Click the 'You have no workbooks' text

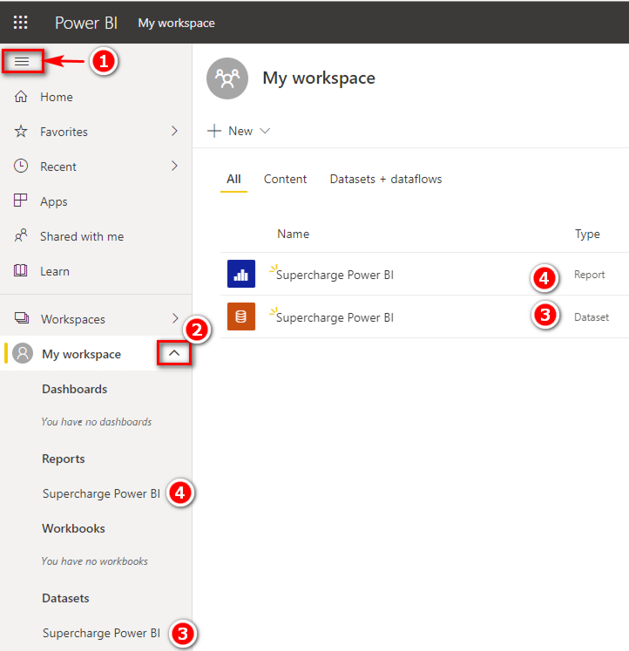point(94,561)
